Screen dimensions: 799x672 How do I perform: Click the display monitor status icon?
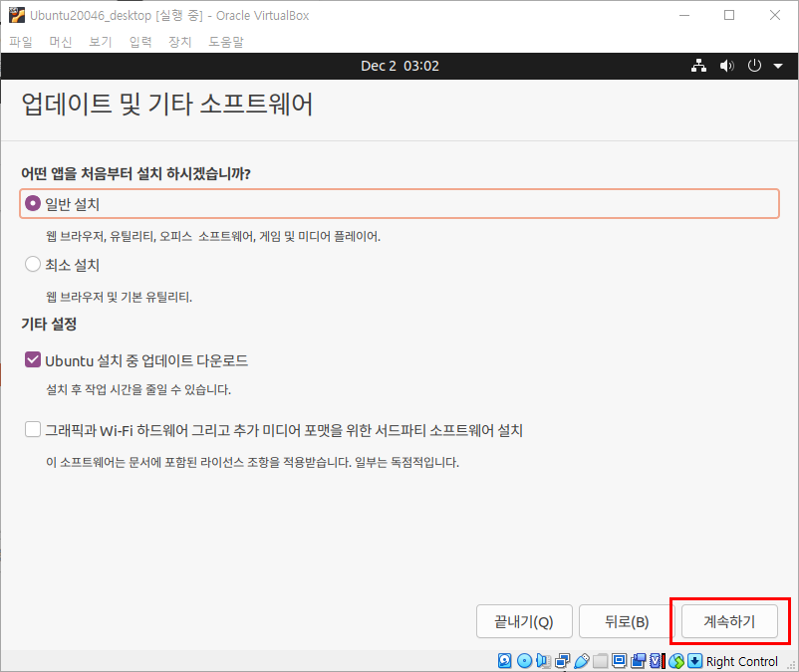tap(619, 661)
